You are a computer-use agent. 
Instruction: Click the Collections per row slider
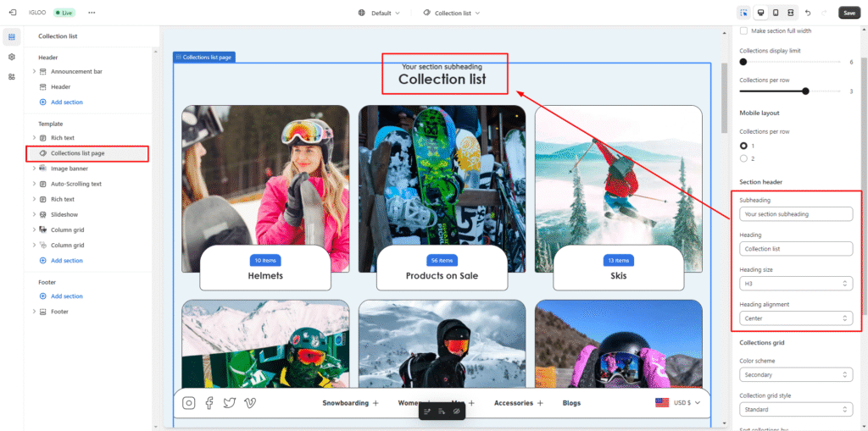[804, 91]
